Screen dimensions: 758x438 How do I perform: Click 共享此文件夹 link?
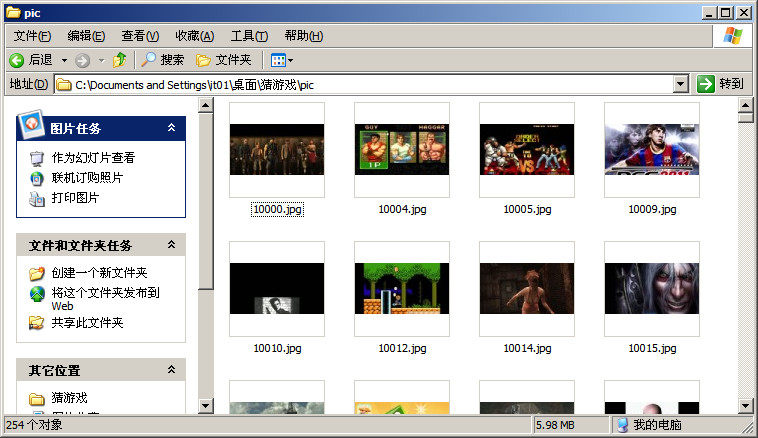coord(87,322)
